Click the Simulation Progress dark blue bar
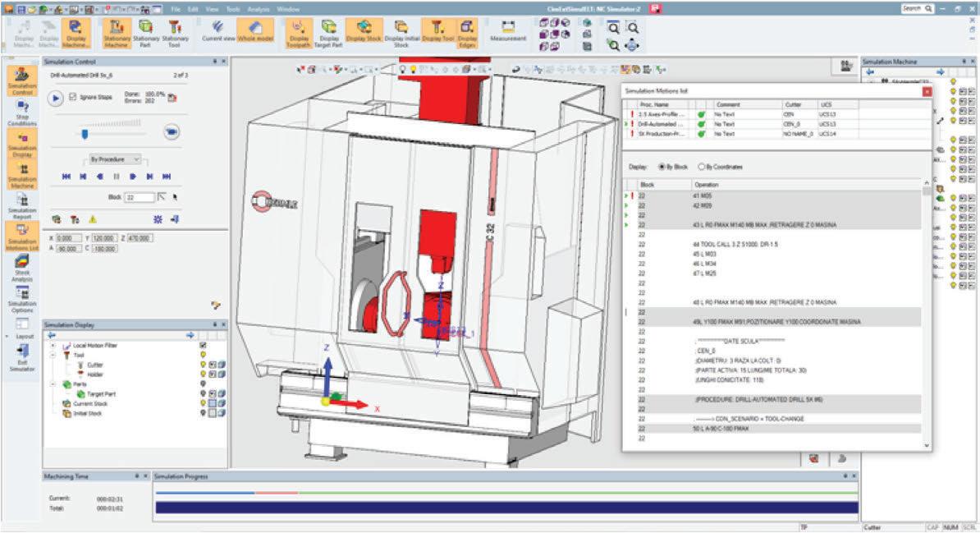This screenshot has height=533, width=980. click(x=506, y=508)
